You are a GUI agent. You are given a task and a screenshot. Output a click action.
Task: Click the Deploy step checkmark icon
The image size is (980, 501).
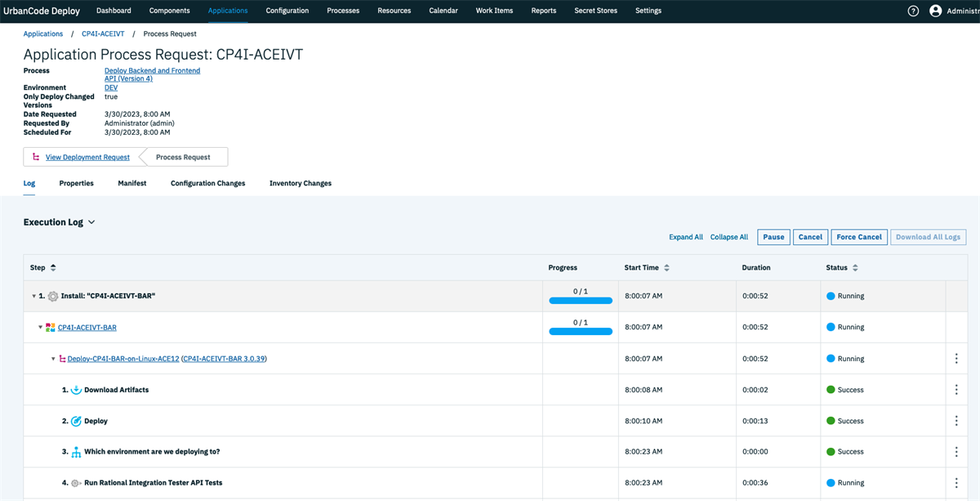(x=75, y=420)
